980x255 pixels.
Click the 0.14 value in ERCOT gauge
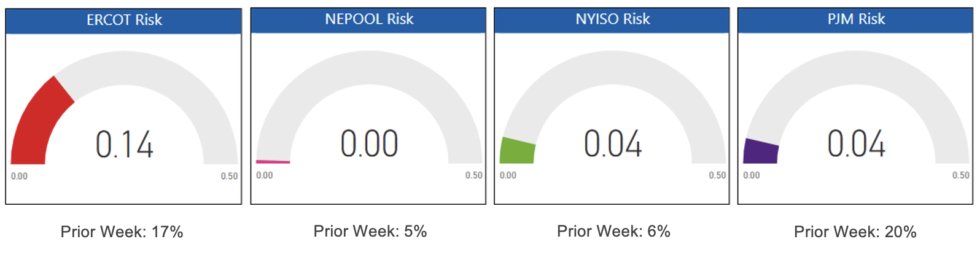pos(124,145)
